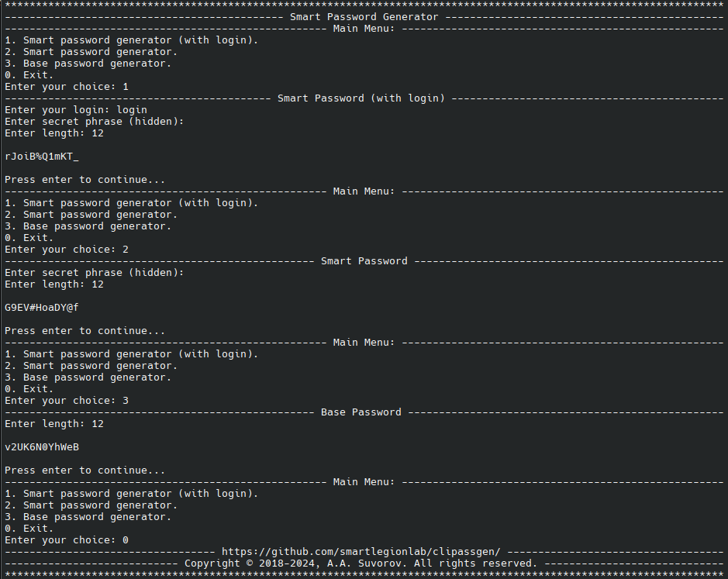This screenshot has height=579, width=728.
Task: Click the GitHub clipassgen URL
Action: click(361, 551)
